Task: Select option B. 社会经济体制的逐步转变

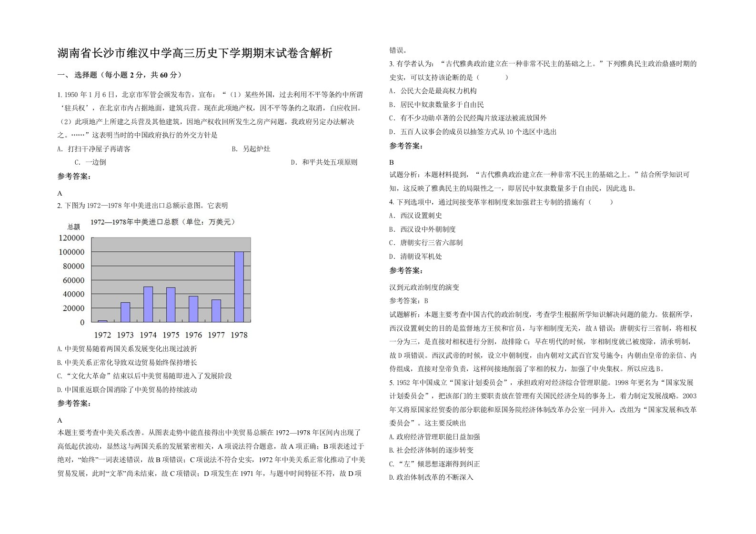Action: (431, 450)
